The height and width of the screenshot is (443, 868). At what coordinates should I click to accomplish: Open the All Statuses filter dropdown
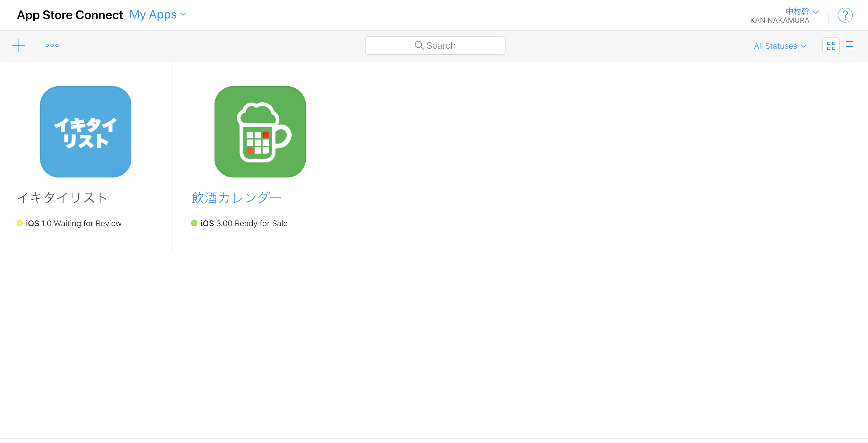tap(780, 46)
